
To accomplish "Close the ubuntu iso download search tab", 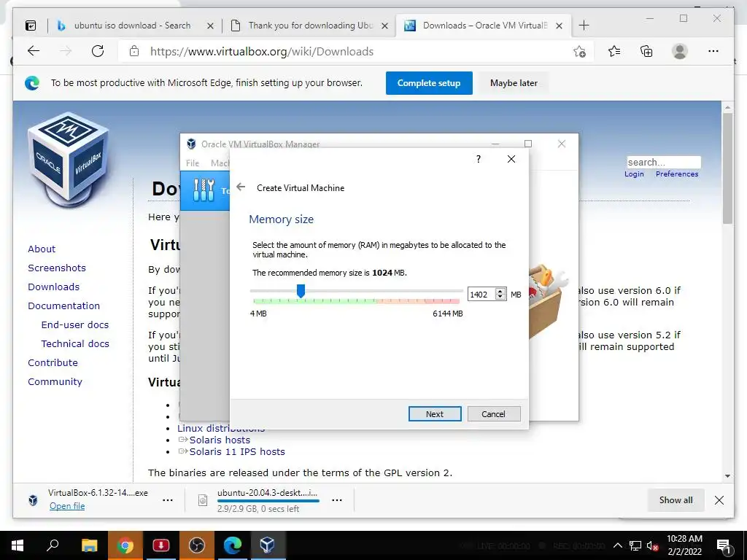I will (x=210, y=26).
